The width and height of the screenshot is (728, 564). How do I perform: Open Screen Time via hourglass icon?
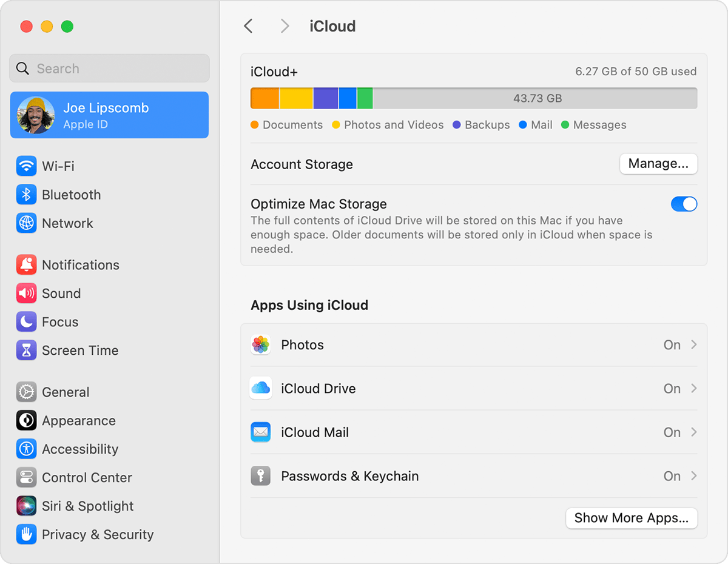point(27,350)
